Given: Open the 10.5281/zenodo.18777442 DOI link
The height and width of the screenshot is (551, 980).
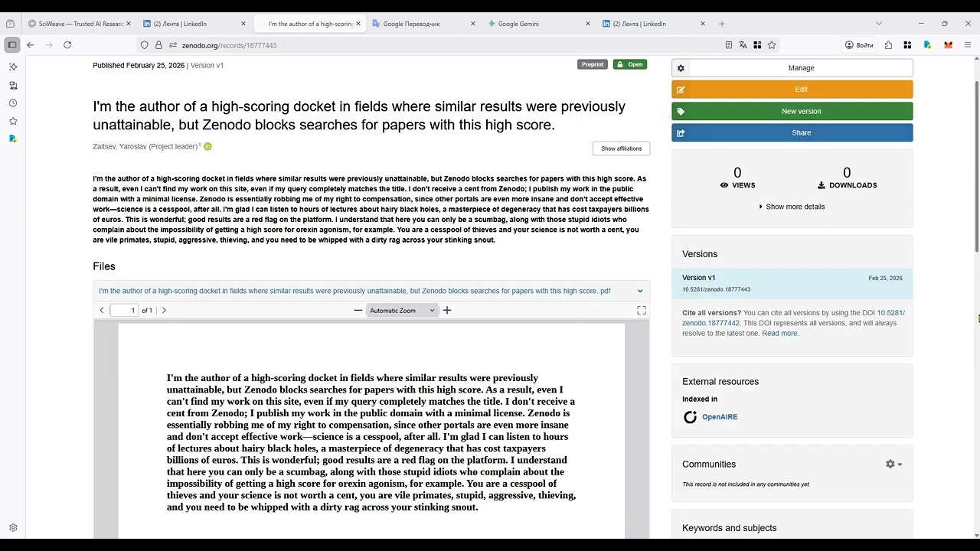Looking at the screenshot, I should 793,318.
